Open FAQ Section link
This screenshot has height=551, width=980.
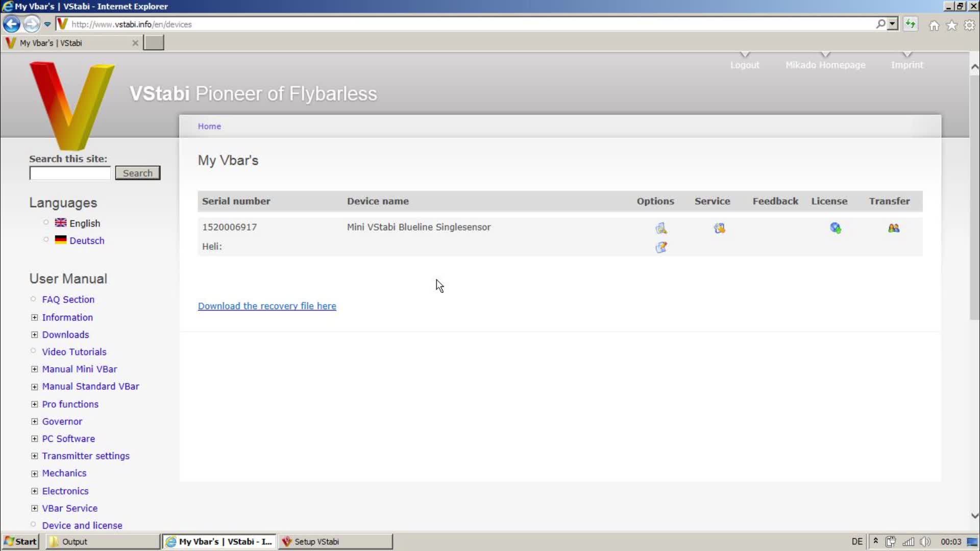coord(68,299)
